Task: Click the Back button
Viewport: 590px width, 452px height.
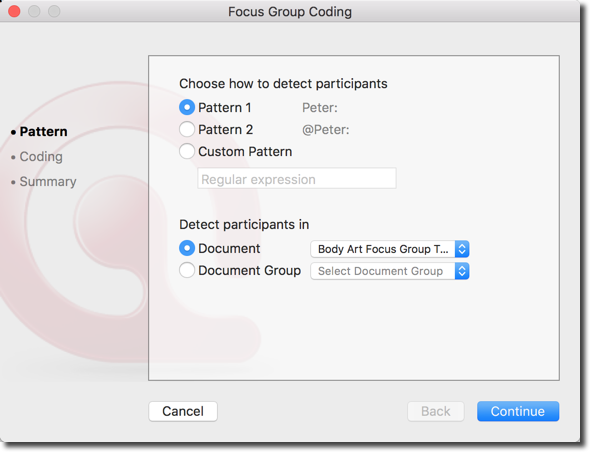Action: tap(436, 411)
